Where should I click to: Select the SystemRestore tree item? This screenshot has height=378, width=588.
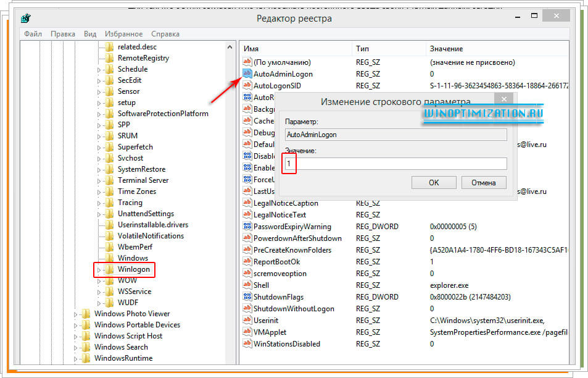[143, 169]
